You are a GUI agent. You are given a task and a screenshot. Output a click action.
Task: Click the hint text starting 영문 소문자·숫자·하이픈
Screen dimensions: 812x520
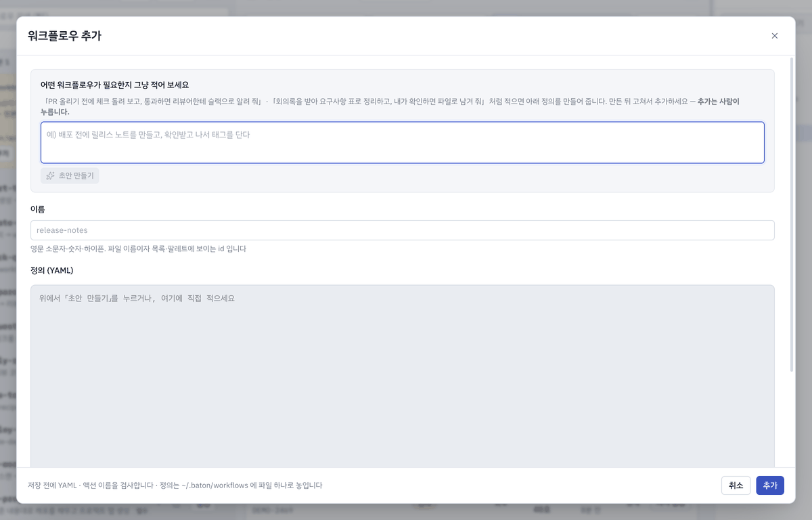pyautogui.click(x=139, y=248)
